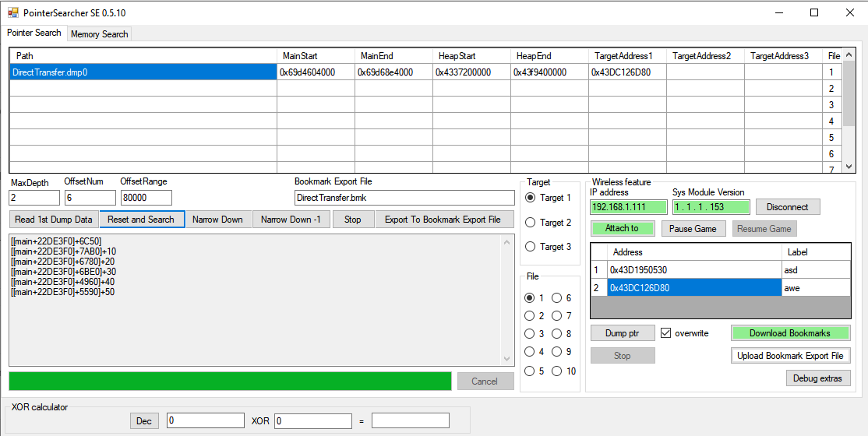Screen dimensions: 868x436
Task: Click the Dec button in XOR calculator
Action: (x=144, y=421)
